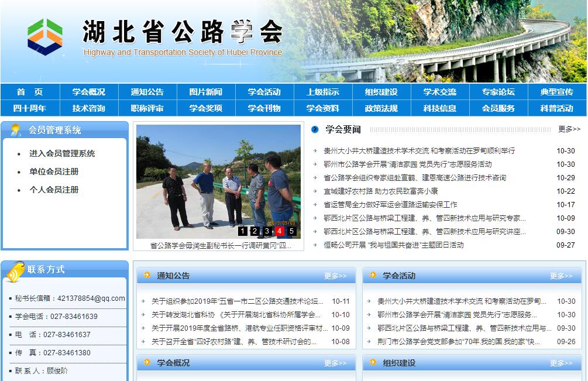Click the orange arrow icon beside 学会活动 panel

373,275
